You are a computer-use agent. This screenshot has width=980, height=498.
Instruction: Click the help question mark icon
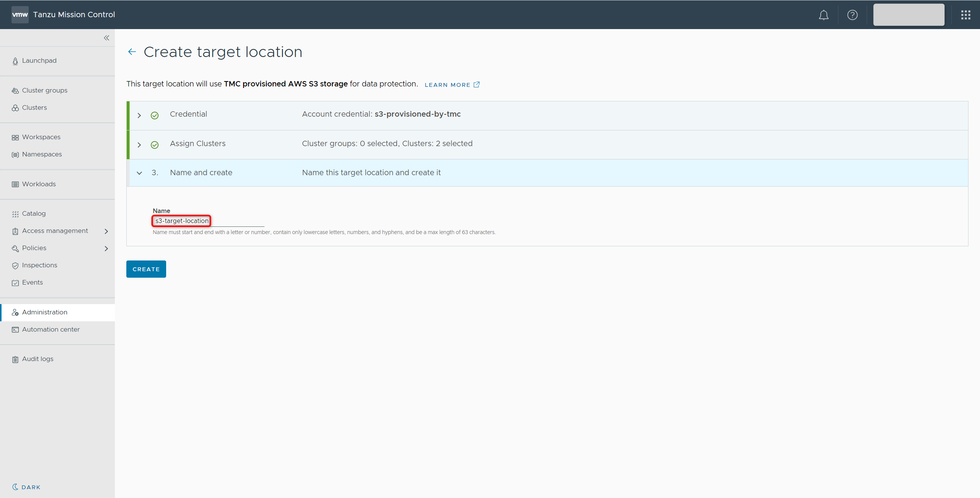[x=852, y=15]
